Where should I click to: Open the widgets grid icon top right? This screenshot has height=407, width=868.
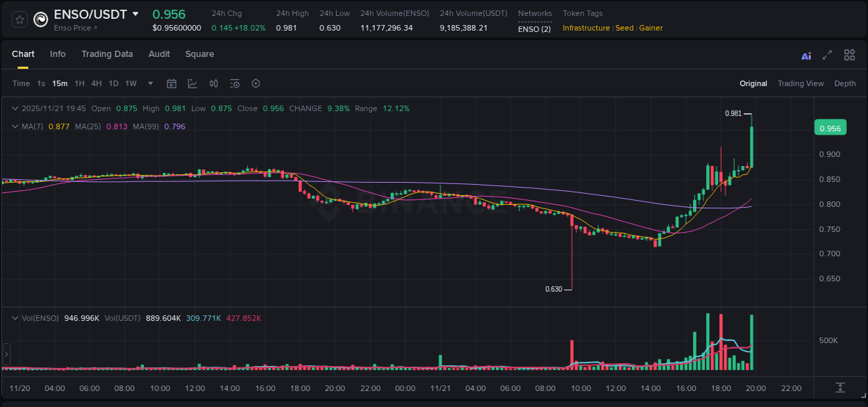tap(849, 55)
